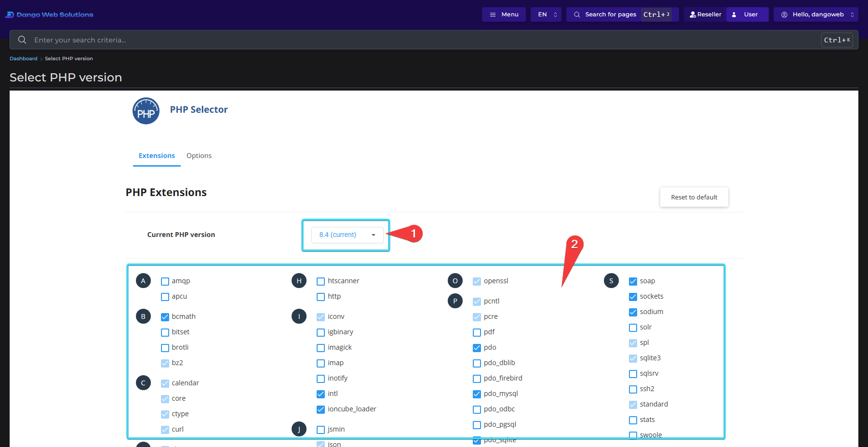Click the Reset to default button
The width and height of the screenshot is (868, 447).
pos(694,197)
